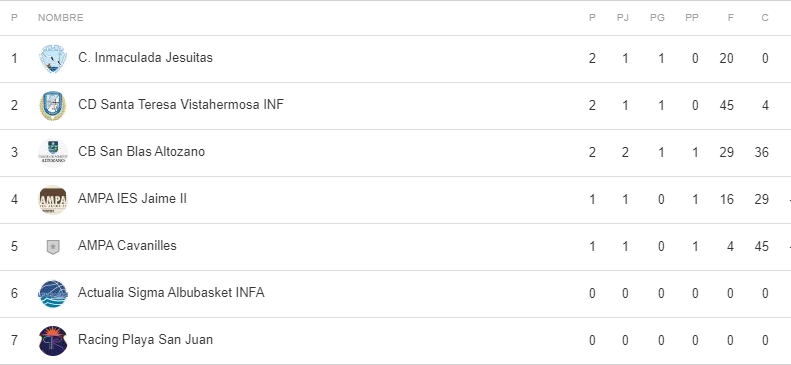The height and width of the screenshot is (365, 791).
Task: Click the Actualia Sigma Albubasket logo
Action: [53, 293]
